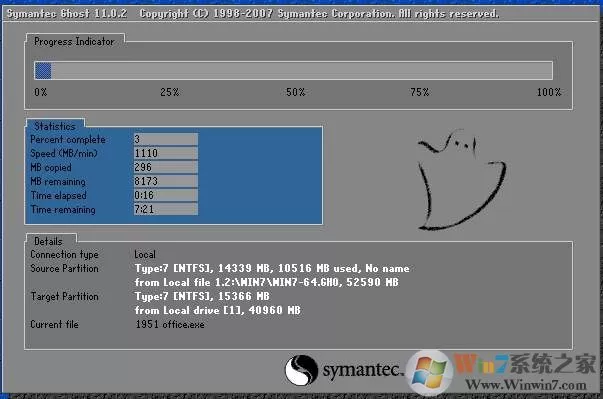Click the symantec. brand text
This screenshot has width=603, height=399.
[x=363, y=370]
